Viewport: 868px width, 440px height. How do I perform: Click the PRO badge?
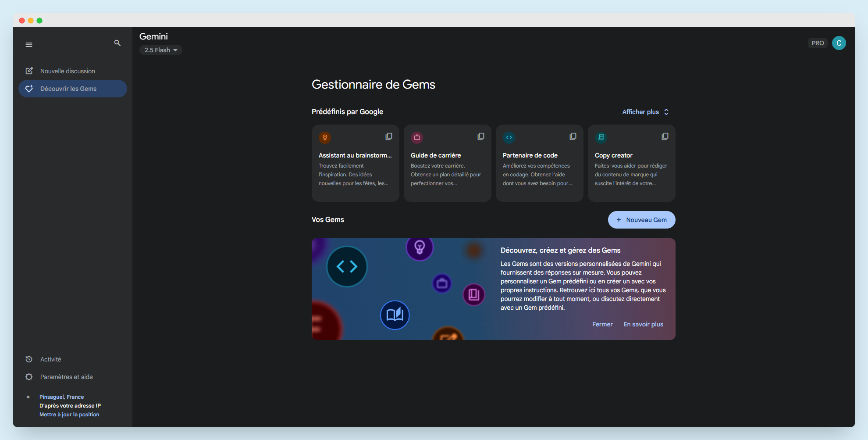[x=818, y=43]
